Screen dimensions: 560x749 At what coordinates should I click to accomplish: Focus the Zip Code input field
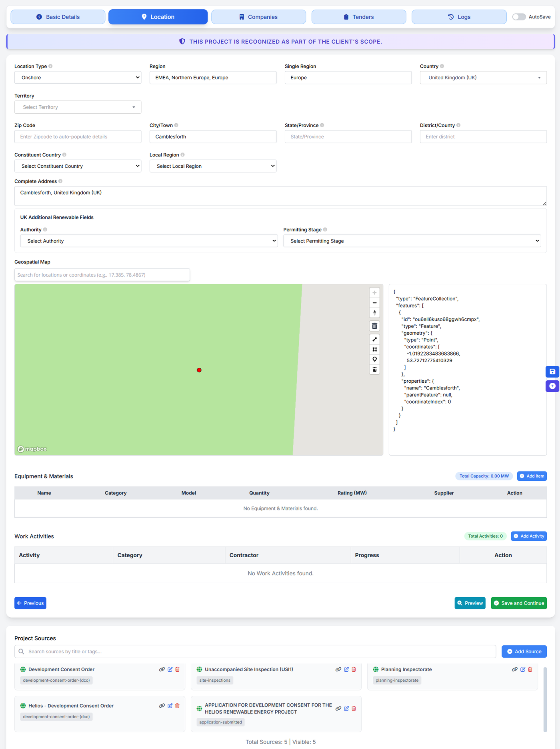coord(78,137)
